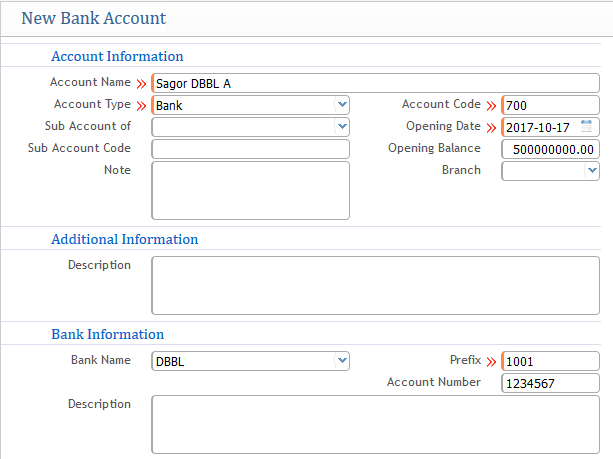Click the Sub Account of combo box
This screenshot has width=613, height=459.
(x=250, y=127)
